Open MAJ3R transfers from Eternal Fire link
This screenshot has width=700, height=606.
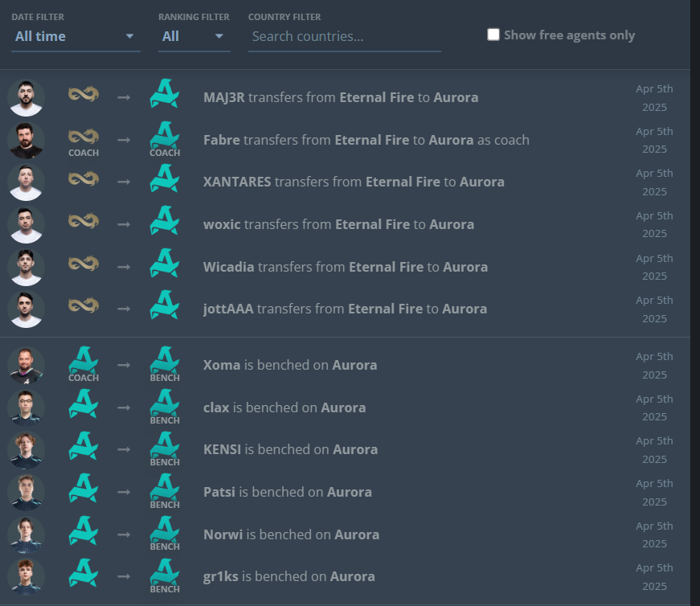(x=341, y=97)
